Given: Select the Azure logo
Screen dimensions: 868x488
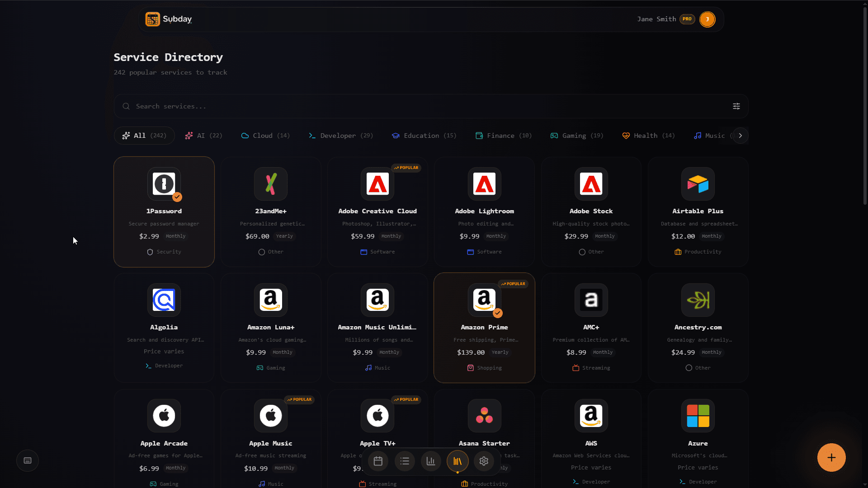Looking at the screenshot, I should click(698, 416).
